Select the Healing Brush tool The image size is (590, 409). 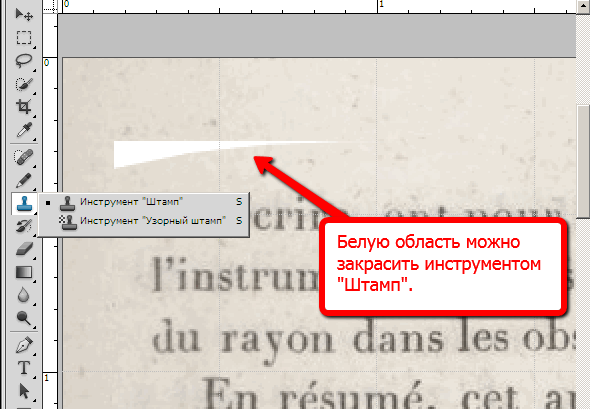pos(24,157)
